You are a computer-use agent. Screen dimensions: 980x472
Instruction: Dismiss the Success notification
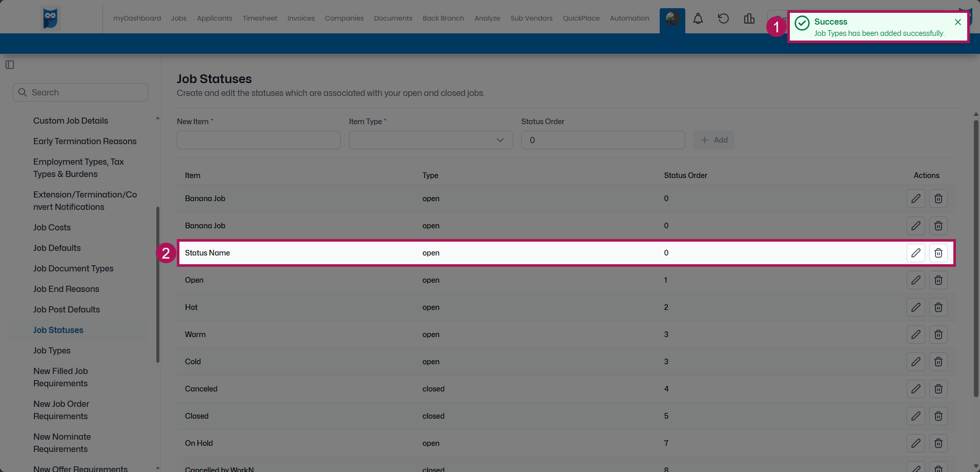tap(957, 22)
